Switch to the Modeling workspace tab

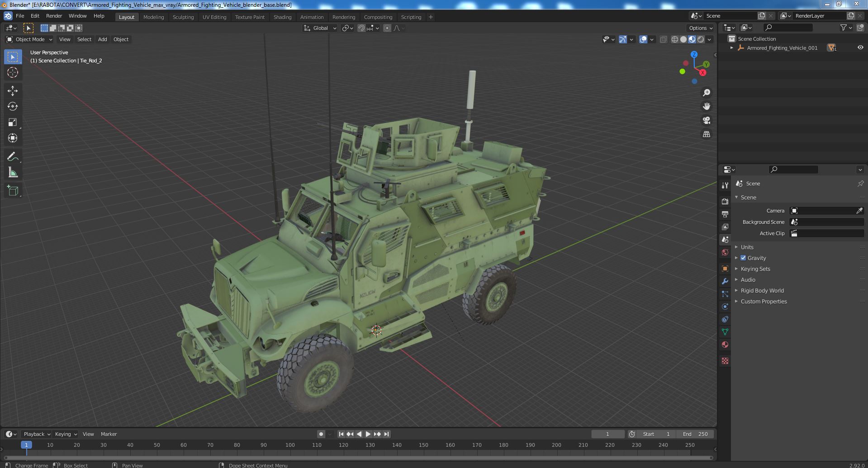click(x=153, y=17)
